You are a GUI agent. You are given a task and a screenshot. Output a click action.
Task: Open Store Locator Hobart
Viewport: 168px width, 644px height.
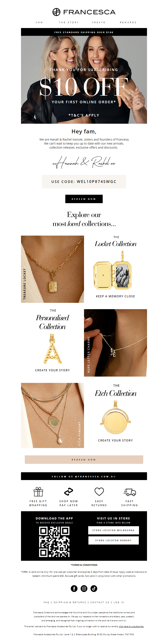click(x=113, y=540)
